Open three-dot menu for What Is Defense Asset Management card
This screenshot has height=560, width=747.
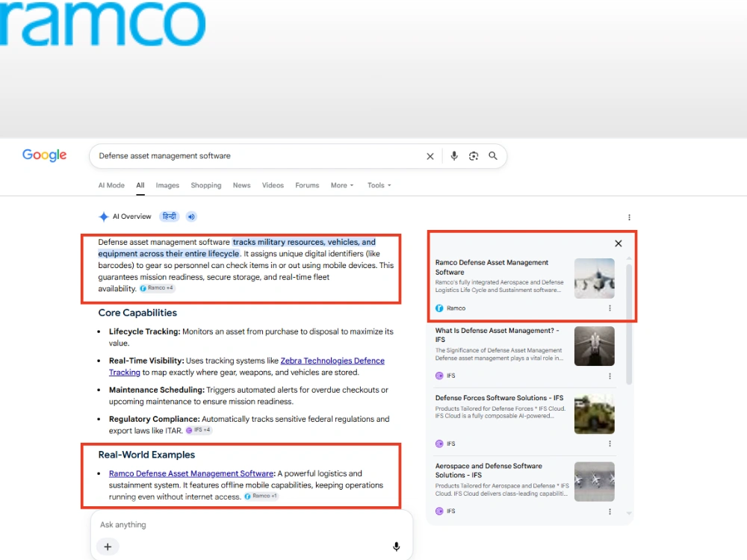point(610,376)
